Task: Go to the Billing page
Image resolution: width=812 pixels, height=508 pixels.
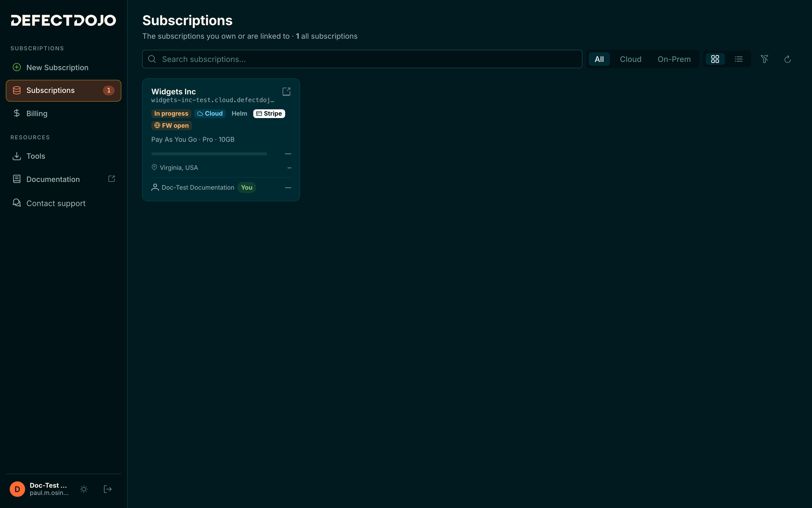Action: (x=63, y=113)
